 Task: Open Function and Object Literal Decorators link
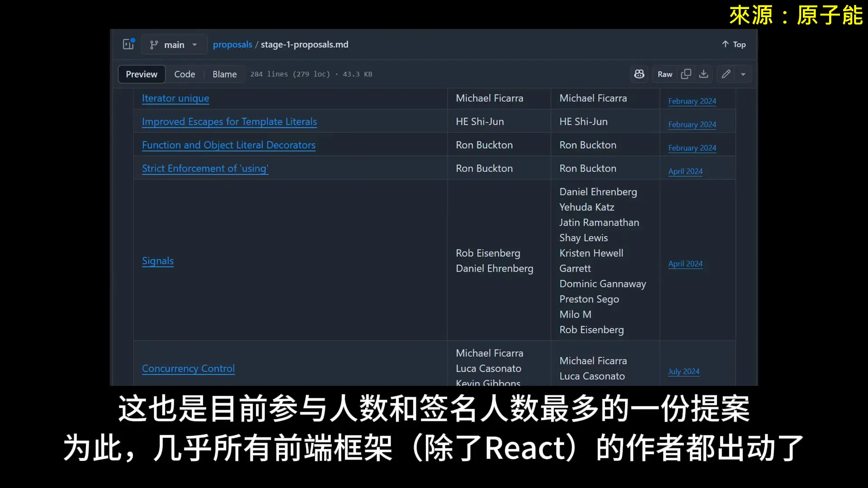229,145
